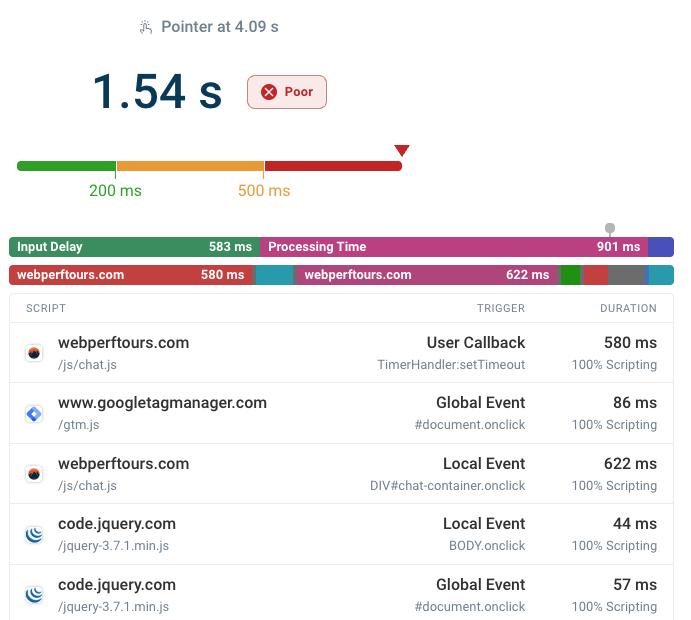Click the green Good range of the rating bar
The image size is (691, 620).
pos(66,166)
